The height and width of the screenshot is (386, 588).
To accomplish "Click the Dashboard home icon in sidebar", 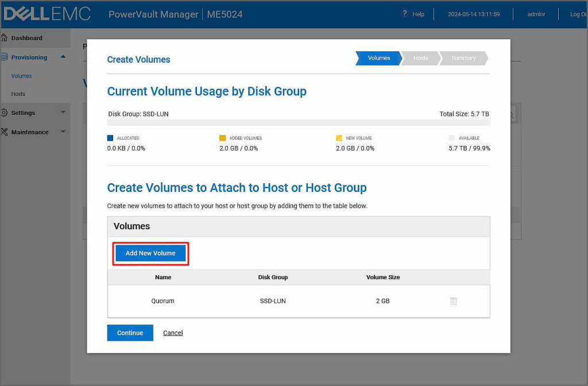I will coord(5,38).
